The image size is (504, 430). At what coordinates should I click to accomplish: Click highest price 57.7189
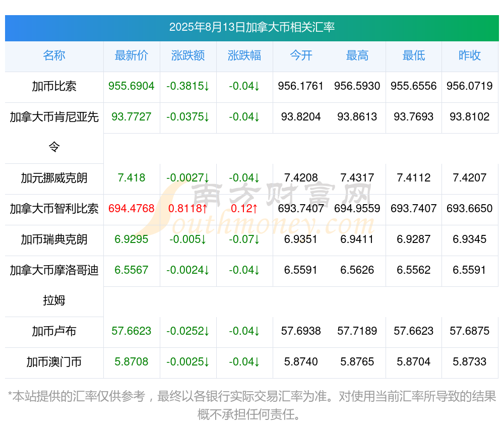point(357,331)
